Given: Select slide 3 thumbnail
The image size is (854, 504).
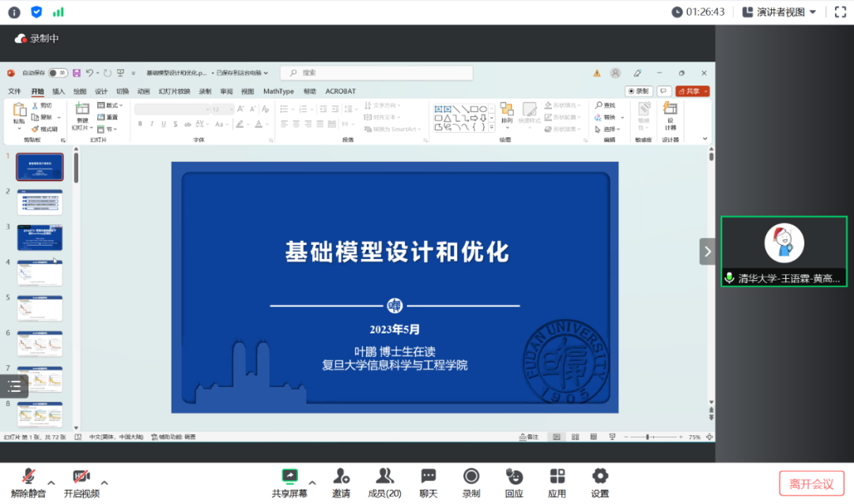Looking at the screenshot, I should coord(40,237).
